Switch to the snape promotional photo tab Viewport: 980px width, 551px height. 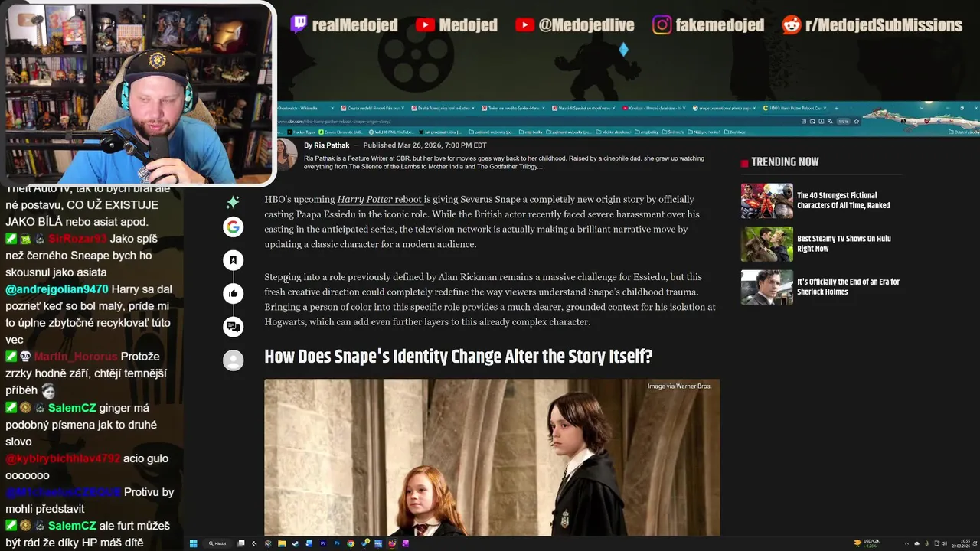(724, 108)
